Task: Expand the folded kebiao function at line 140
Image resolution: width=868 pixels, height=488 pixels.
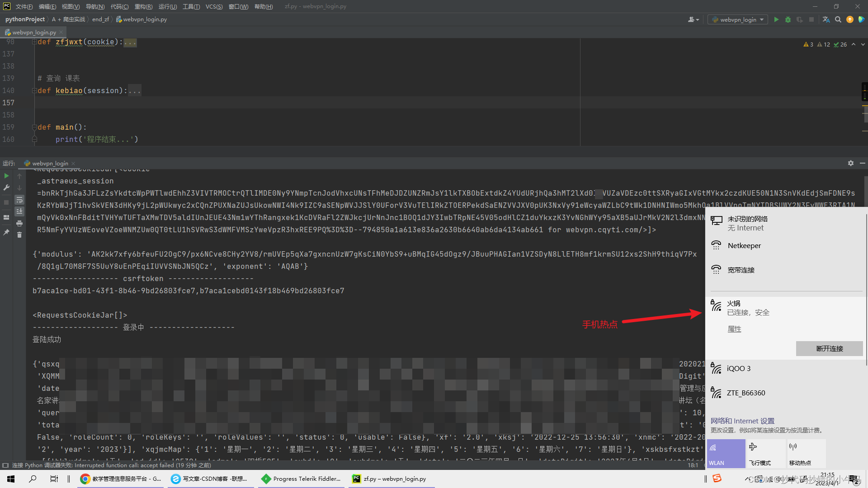Action: coord(34,90)
